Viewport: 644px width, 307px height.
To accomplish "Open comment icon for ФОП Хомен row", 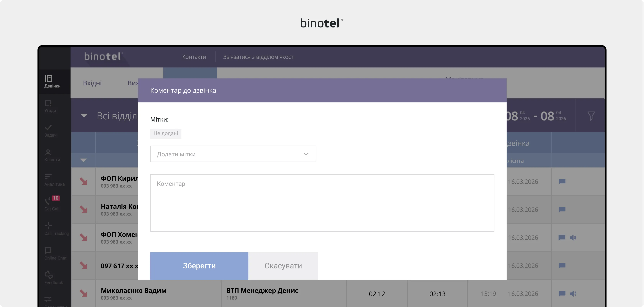I will coord(562,237).
